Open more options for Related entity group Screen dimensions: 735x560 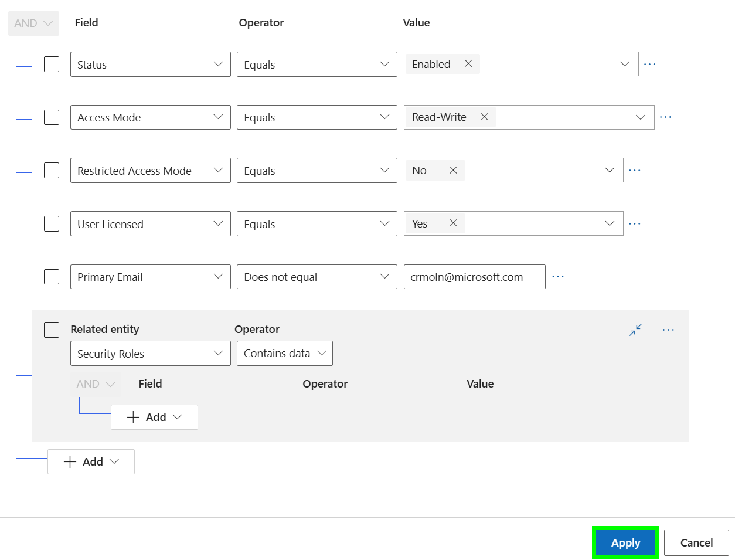[668, 330]
